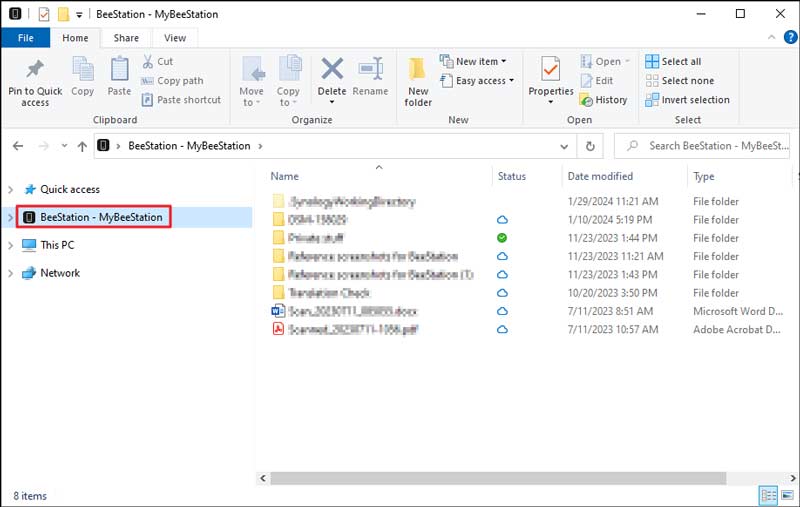The image size is (800, 507).
Task: Open the address bar history dropdown
Action: (564, 146)
